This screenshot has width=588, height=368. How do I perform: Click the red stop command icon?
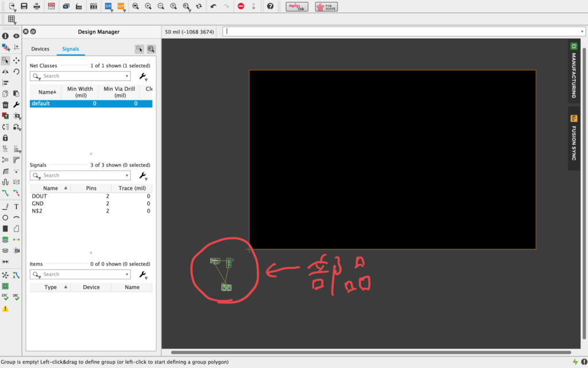(x=241, y=6)
